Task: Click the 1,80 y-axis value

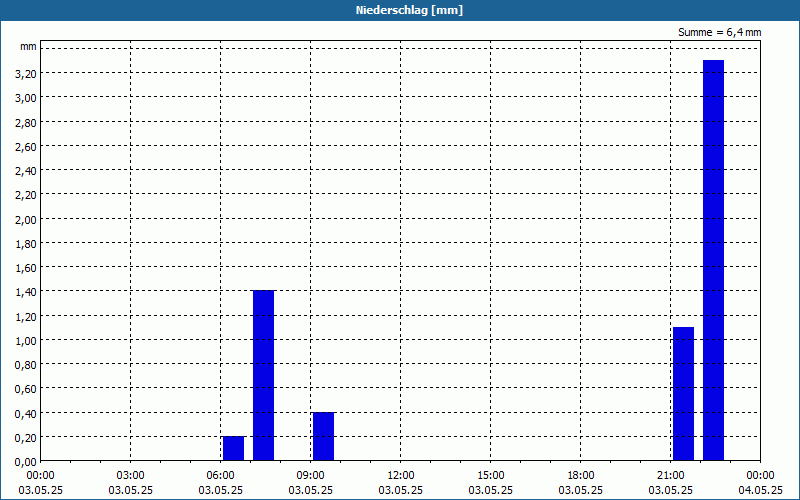Action: pos(26,244)
